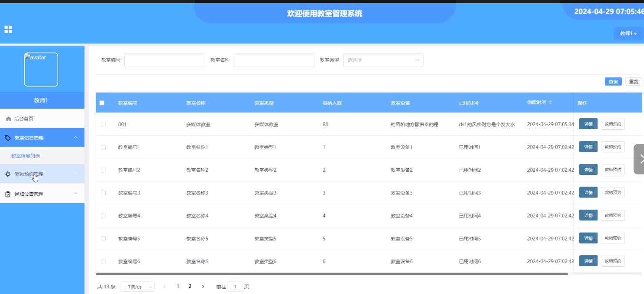Viewport: 644px width, 294px height.
Task: Click 教师预约 for 教室编号2 row
Action: (x=613, y=170)
